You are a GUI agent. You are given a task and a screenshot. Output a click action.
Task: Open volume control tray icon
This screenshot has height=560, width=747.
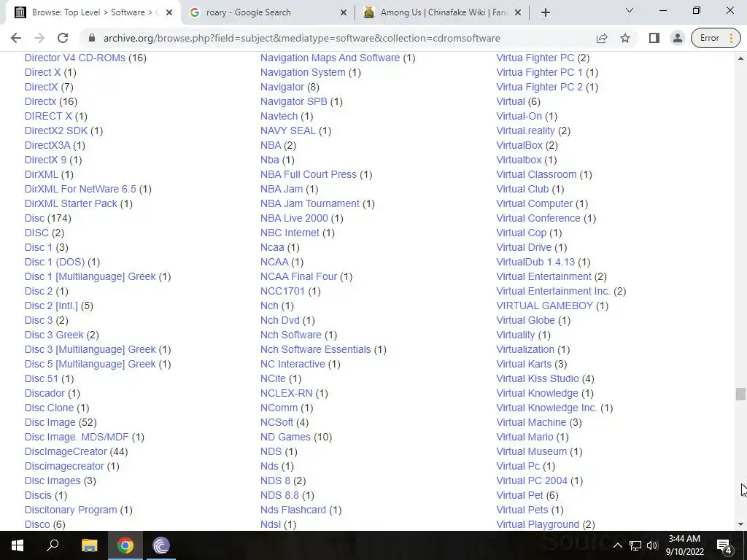652,545
